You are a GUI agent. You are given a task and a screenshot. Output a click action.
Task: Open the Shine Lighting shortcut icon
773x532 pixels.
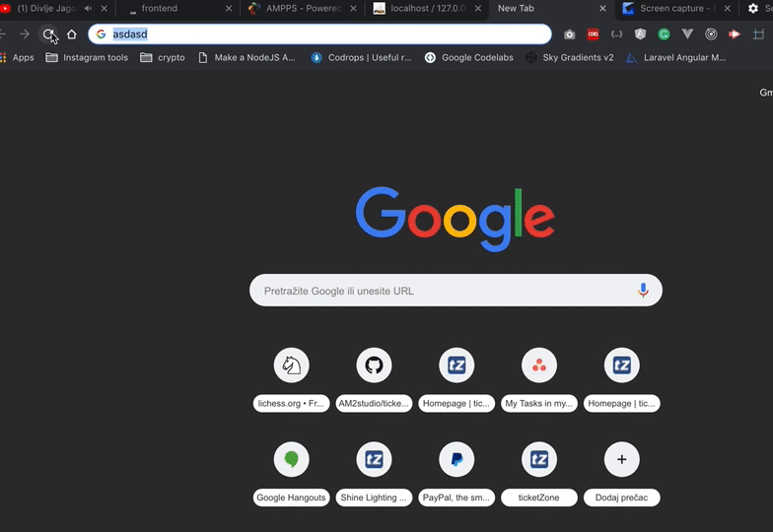click(x=375, y=459)
